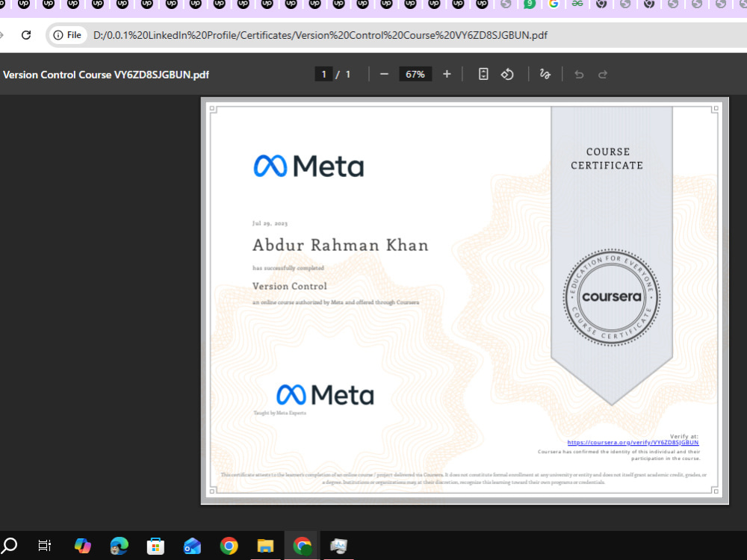This screenshot has height=560, width=747.
Task: Click the Meta logo above "Taught by Meta Experts"
Action: [326, 395]
